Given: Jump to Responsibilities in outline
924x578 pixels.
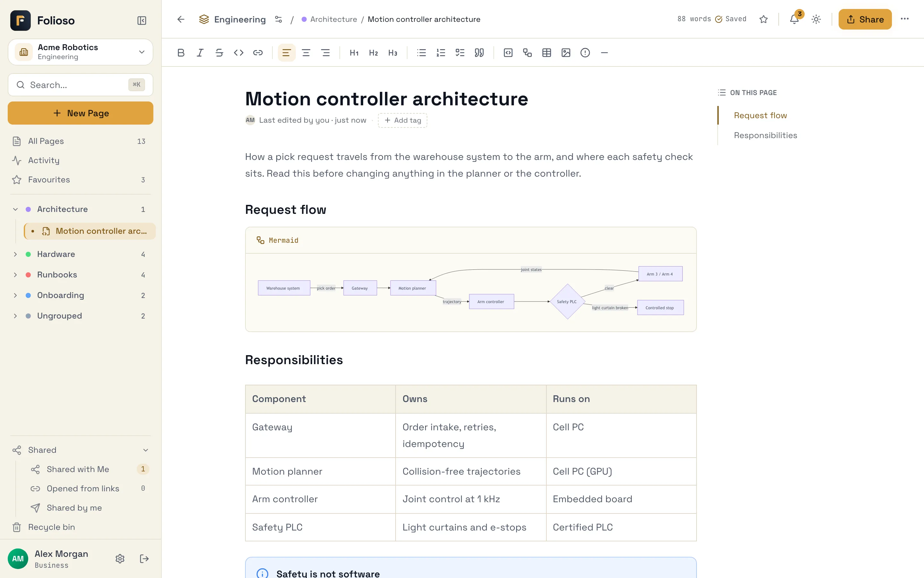Looking at the screenshot, I should tap(766, 135).
